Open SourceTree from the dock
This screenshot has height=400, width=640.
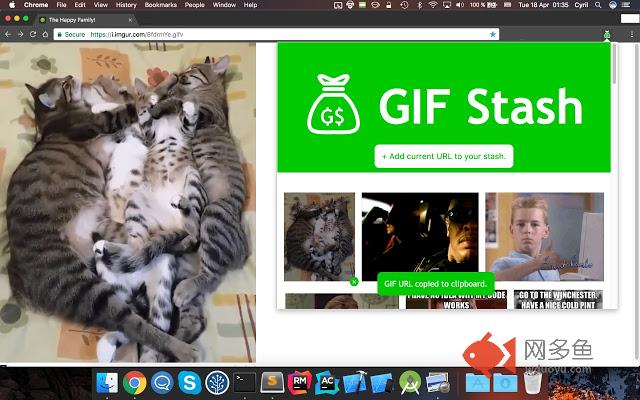pos(217,383)
